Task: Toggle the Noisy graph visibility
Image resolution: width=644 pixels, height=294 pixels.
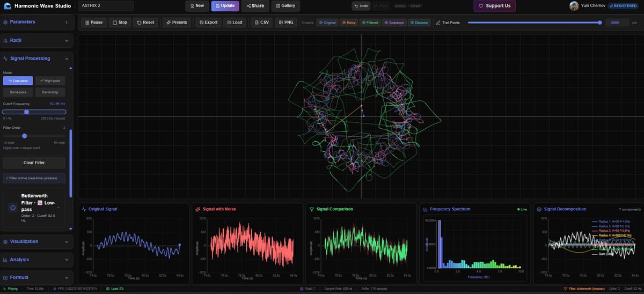Action: 349,23
